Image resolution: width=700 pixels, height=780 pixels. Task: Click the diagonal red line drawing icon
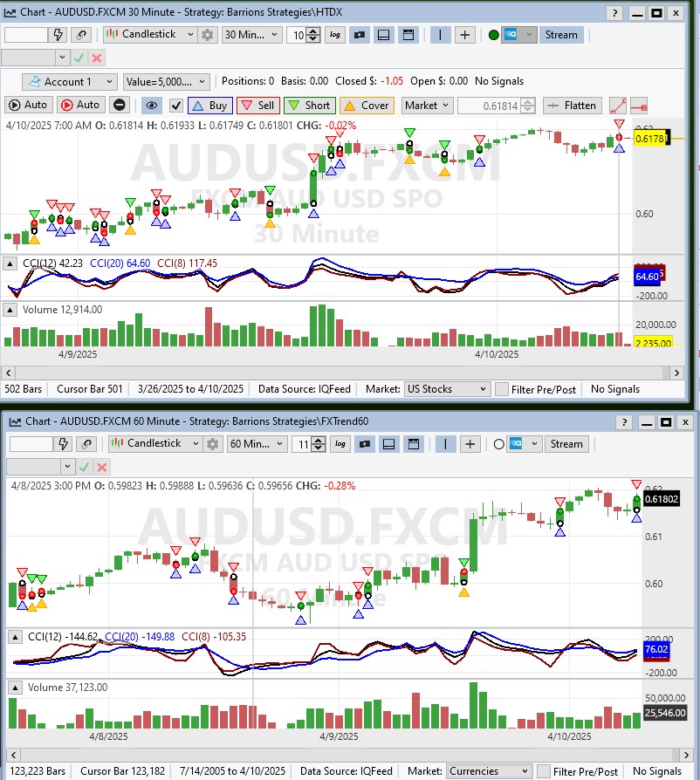[x=617, y=106]
